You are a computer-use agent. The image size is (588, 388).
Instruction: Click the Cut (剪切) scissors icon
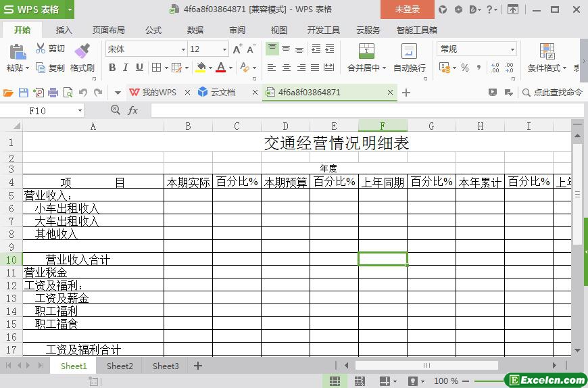tap(41, 49)
